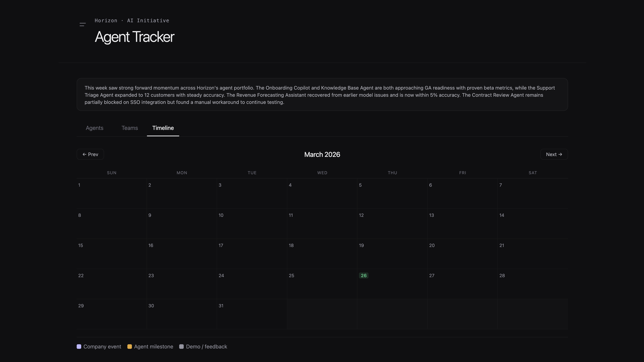Select the yellow Agent milestone legend dot
Image resolution: width=644 pixels, height=362 pixels.
[130, 347]
